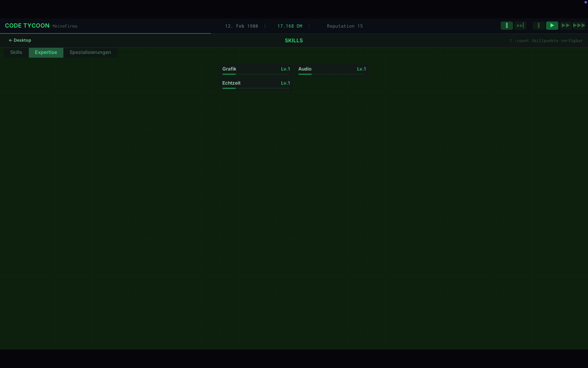Select the highlighted pause toggle on the left
This screenshot has width=588, height=368.
click(x=507, y=26)
